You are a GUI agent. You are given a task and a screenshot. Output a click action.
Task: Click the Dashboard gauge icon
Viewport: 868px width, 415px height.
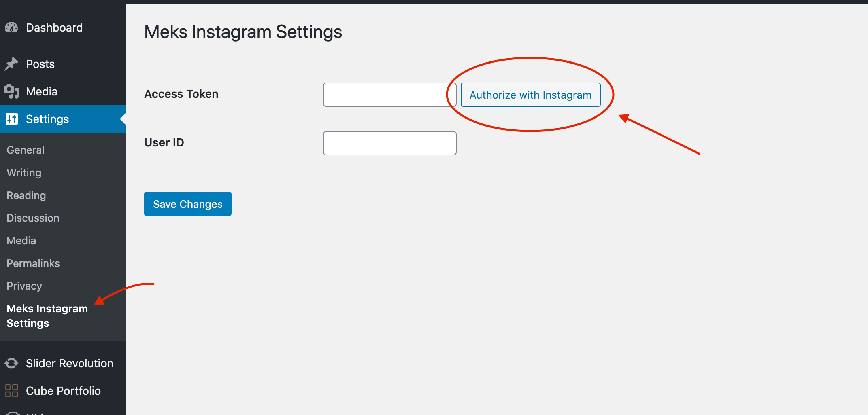pos(11,28)
